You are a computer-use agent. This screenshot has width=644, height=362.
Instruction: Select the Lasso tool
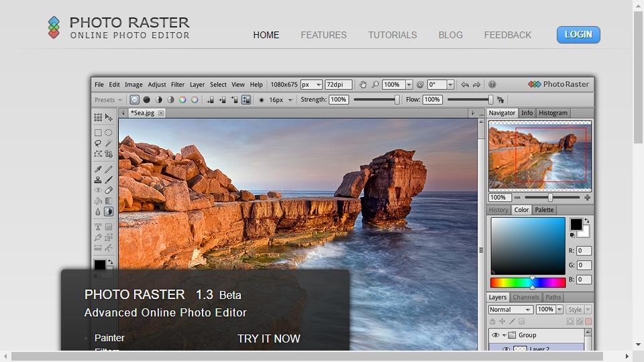click(98, 143)
